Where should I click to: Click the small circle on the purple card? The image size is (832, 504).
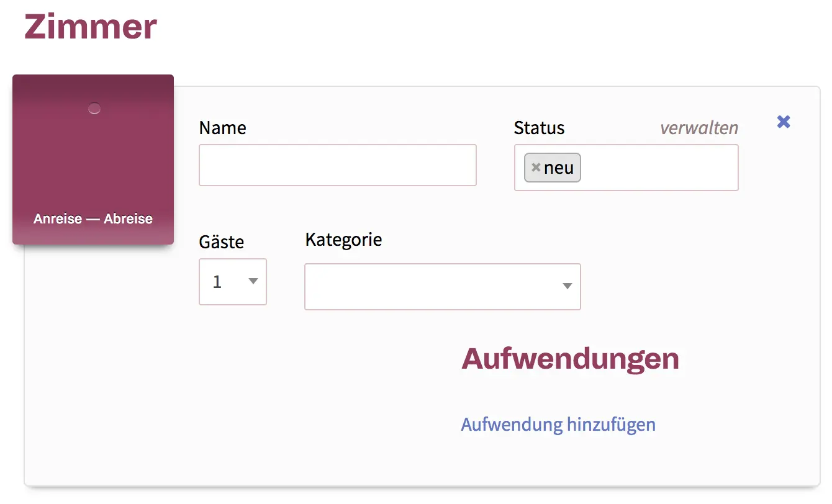(x=94, y=109)
